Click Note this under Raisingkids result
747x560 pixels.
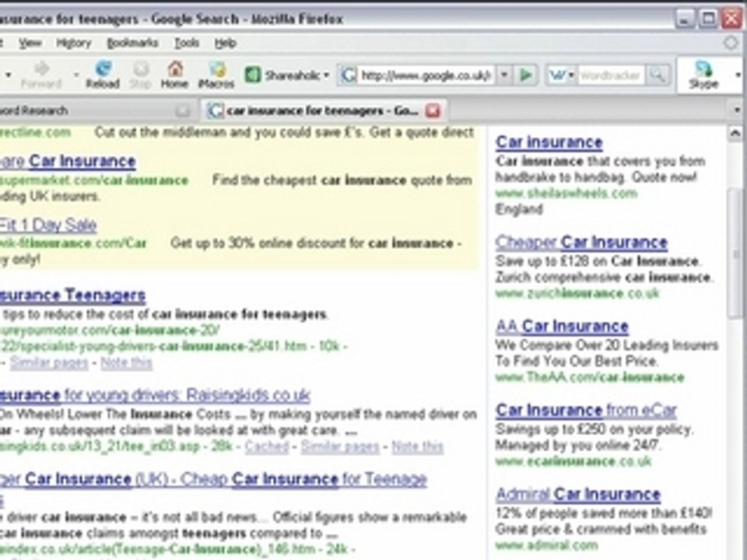click(x=417, y=446)
